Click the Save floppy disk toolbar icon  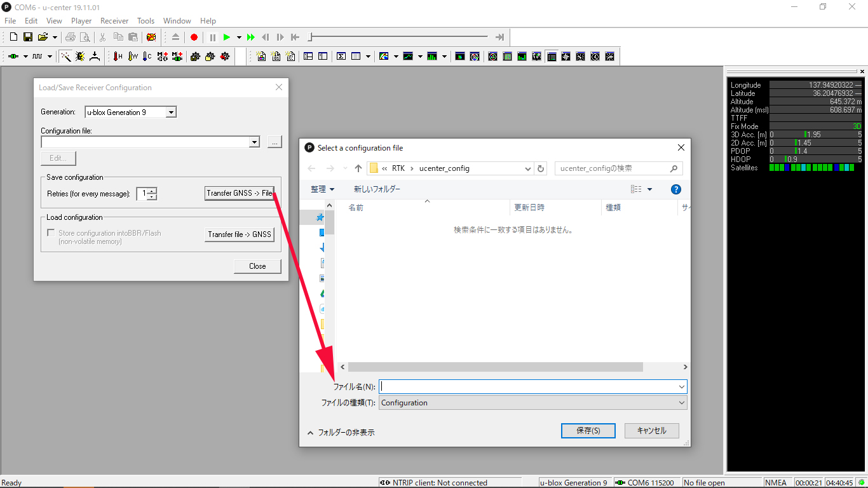pos(28,37)
